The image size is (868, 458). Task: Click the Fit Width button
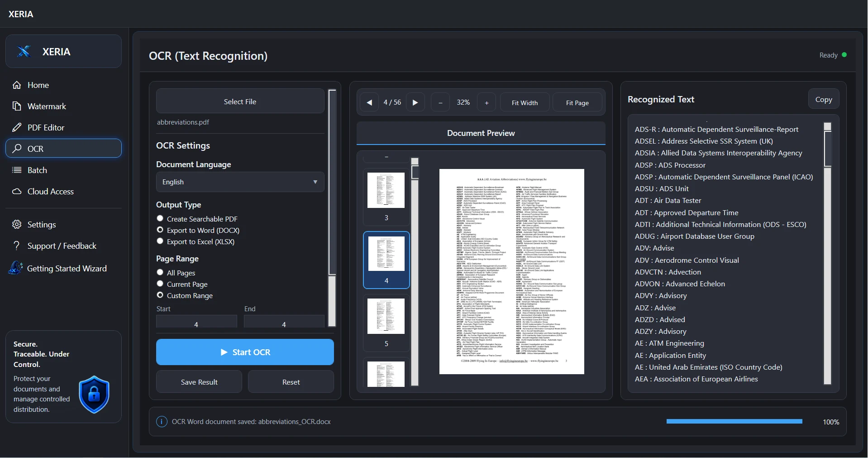[525, 102]
